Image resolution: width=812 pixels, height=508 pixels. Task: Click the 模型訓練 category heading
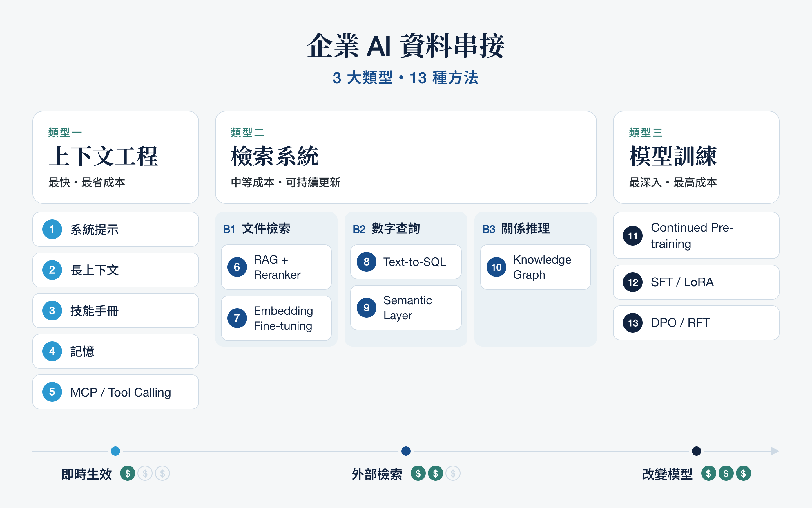click(x=673, y=156)
